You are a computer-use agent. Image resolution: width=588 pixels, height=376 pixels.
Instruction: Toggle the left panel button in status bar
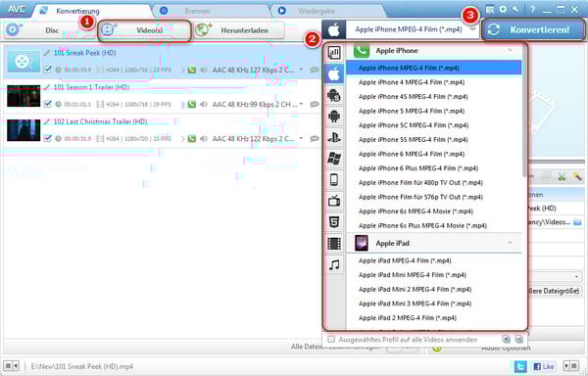11,366
